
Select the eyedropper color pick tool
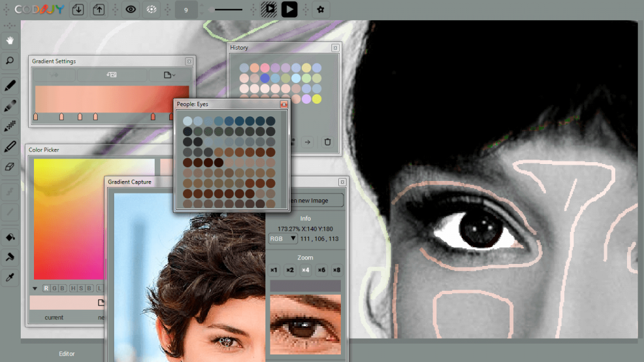[x=10, y=277]
